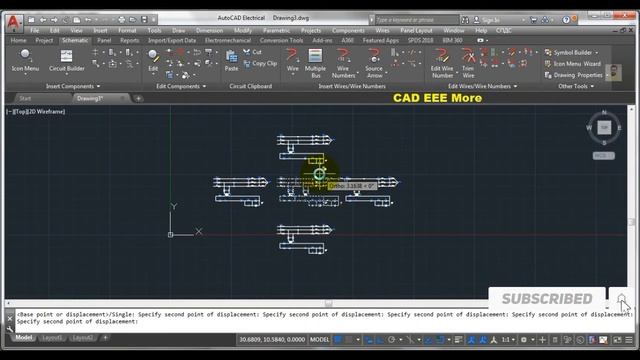Click the Cut scissors icon

247,52
